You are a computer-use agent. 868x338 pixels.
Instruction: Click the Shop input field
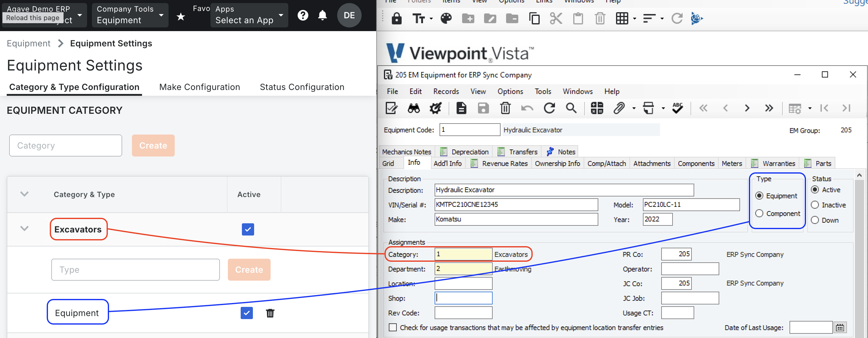coord(463,298)
